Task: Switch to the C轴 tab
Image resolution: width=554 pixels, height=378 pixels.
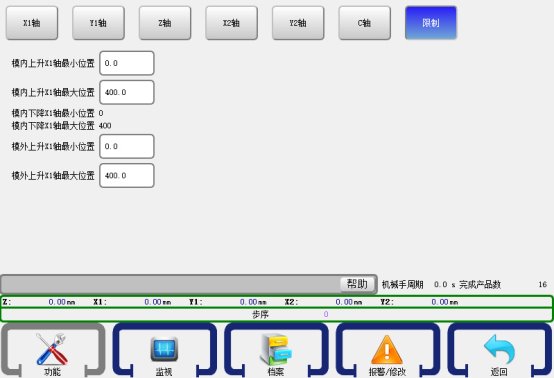Action: [x=364, y=23]
